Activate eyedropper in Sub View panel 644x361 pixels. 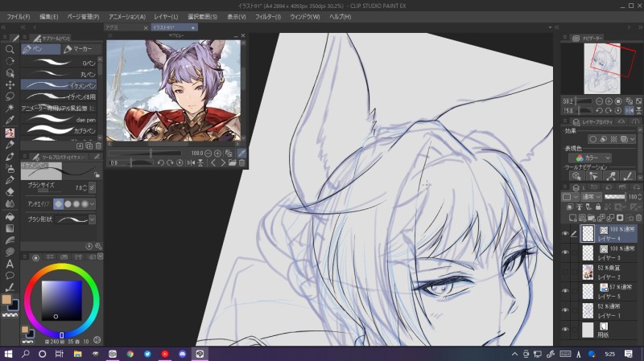pos(242,154)
